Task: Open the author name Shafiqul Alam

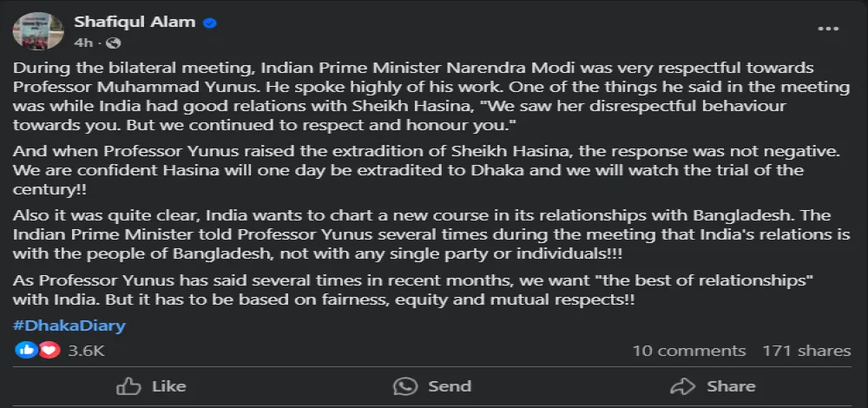Action: (x=135, y=23)
